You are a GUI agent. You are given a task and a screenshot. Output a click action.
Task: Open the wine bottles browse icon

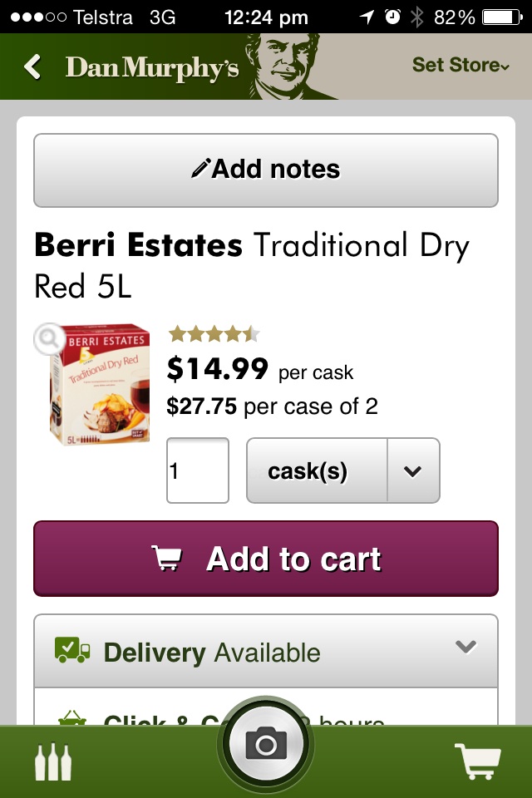click(53, 762)
